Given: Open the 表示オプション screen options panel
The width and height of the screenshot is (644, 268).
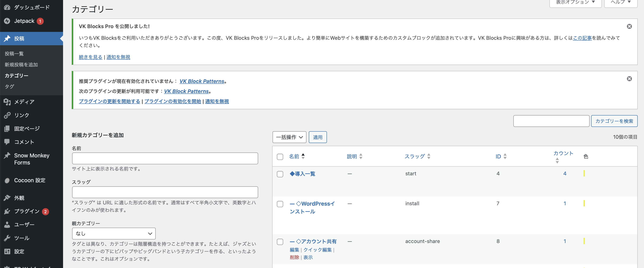Looking at the screenshot, I should [x=575, y=3].
